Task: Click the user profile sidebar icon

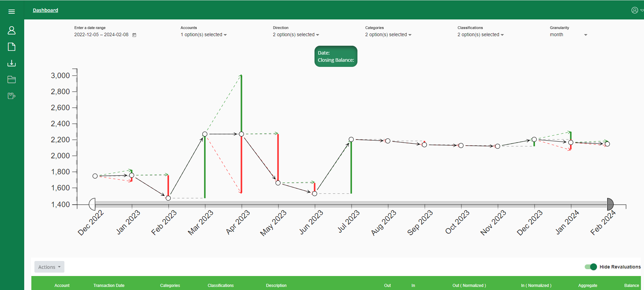Action: (x=12, y=30)
